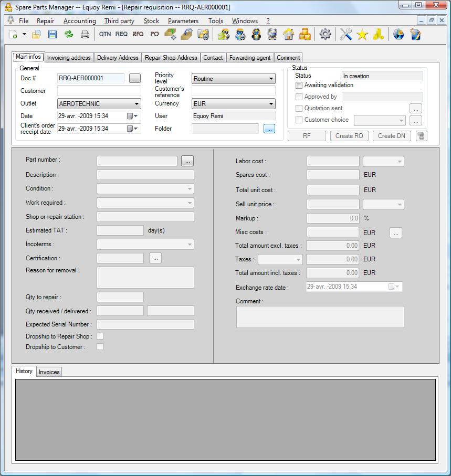Viewport: 451px width, 476px height.
Task: Open the Invoices tab
Action: (49, 372)
